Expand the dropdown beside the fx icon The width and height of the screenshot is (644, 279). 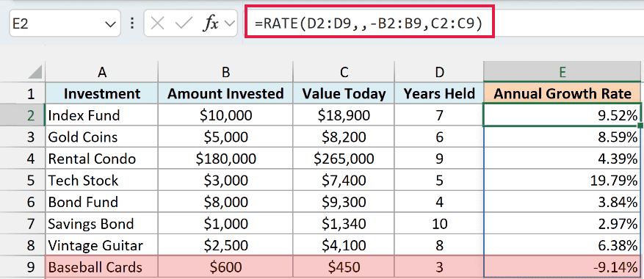click(230, 23)
